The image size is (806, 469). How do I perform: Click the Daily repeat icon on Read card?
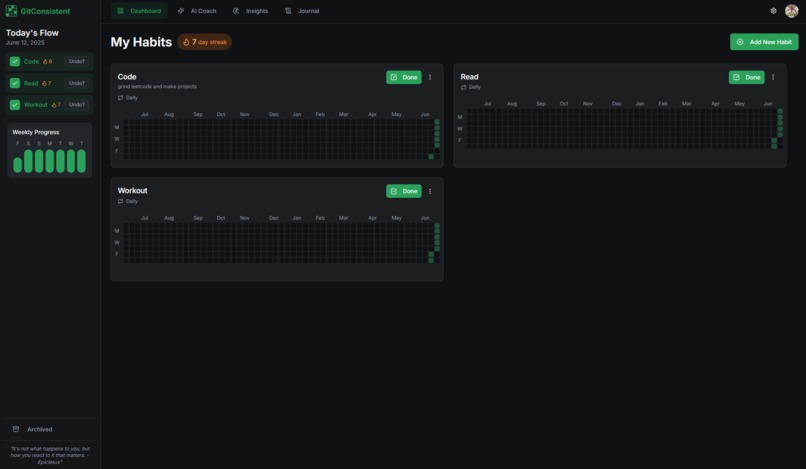[x=463, y=87]
